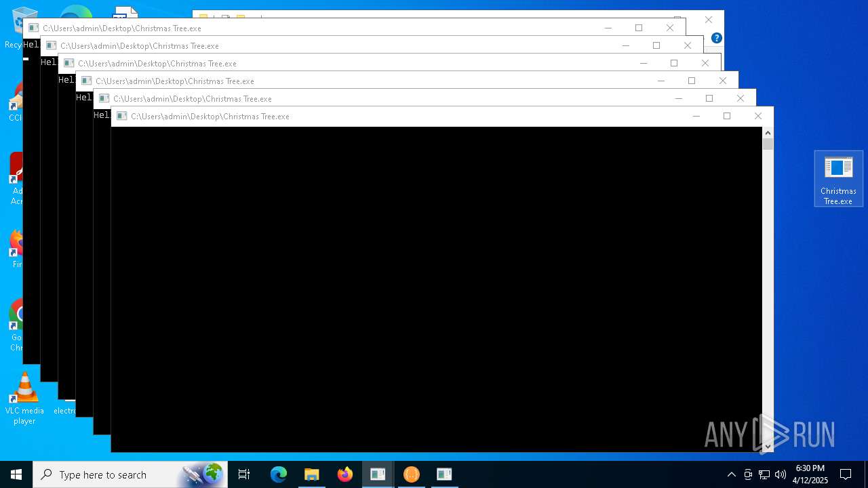Click the front console's vertical scrollbar thumb
This screenshot has width=868, height=488.
pyautogui.click(x=768, y=144)
